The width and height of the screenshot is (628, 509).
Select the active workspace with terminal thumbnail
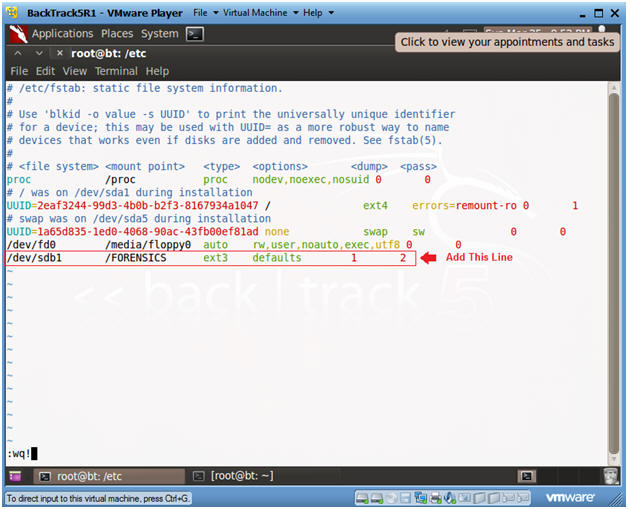[526, 476]
